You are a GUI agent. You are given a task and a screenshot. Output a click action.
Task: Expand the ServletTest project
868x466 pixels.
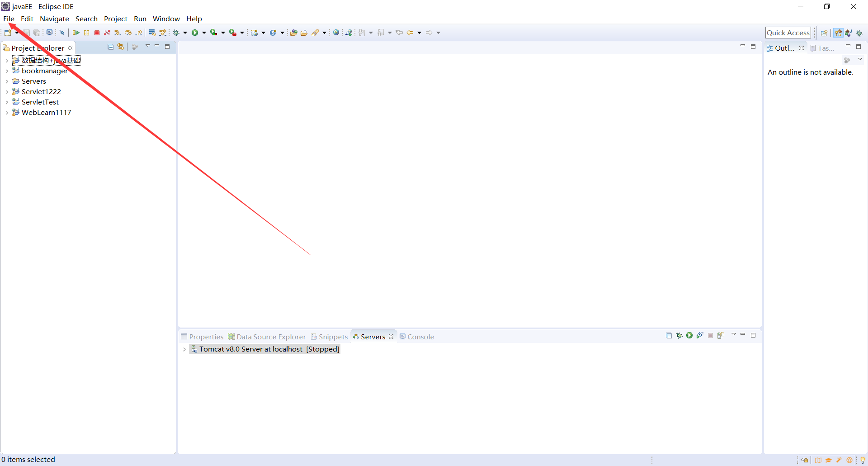[7, 102]
